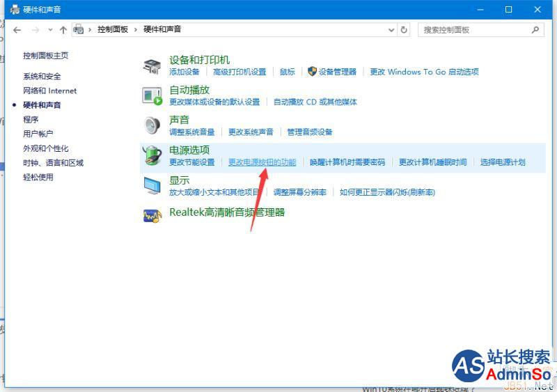Click the 选择电源计划 link
The height and width of the screenshot is (392, 557).
[503, 162]
